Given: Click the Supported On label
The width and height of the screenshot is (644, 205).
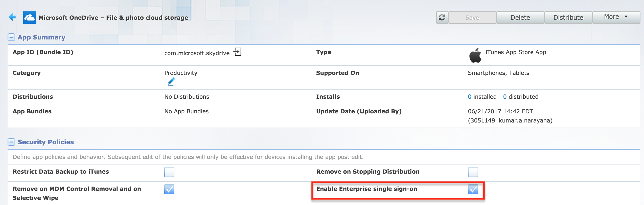Looking at the screenshot, I should click(337, 73).
